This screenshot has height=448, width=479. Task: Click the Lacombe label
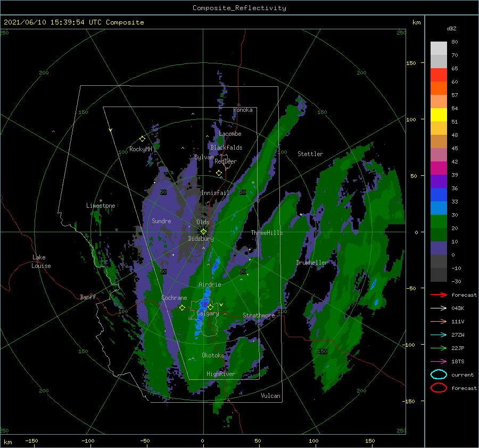click(230, 134)
